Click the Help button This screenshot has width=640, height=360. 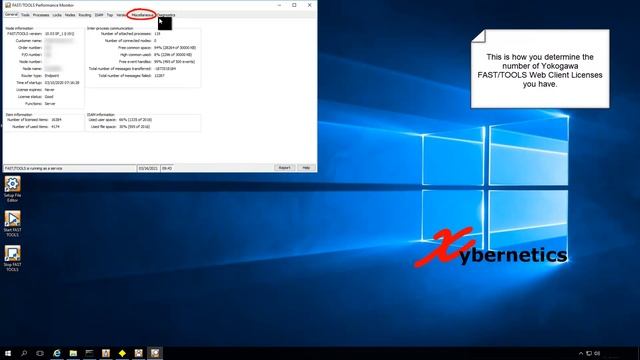[x=306, y=168]
